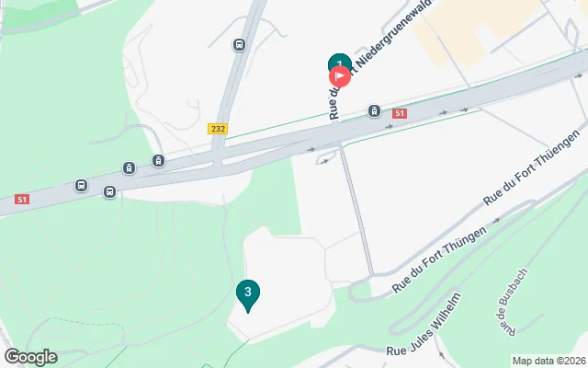Select the tram stop beside the red 51 shield
This screenshot has width=588, height=368.
pyautogui.click(x=374, y=110)
